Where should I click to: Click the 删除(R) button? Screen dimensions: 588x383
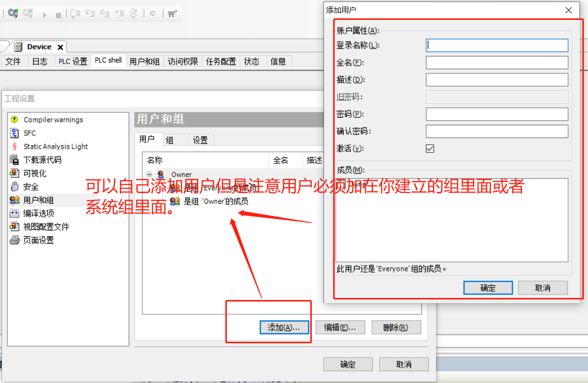coord(396,327)
